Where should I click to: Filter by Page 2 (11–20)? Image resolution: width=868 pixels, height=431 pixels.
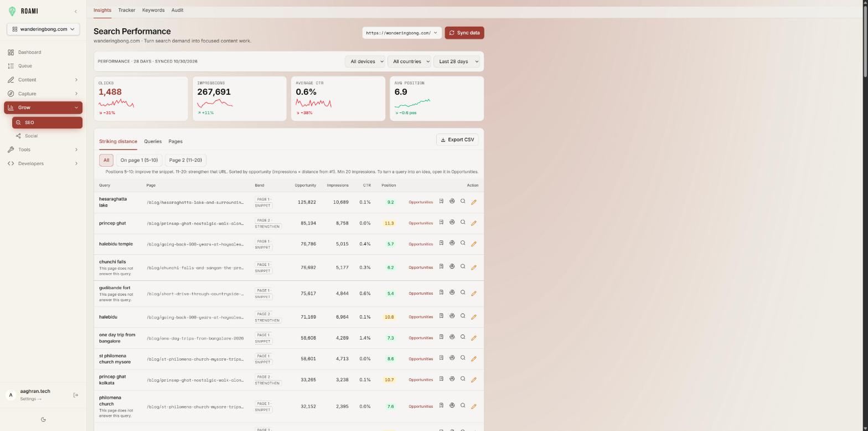185,160
